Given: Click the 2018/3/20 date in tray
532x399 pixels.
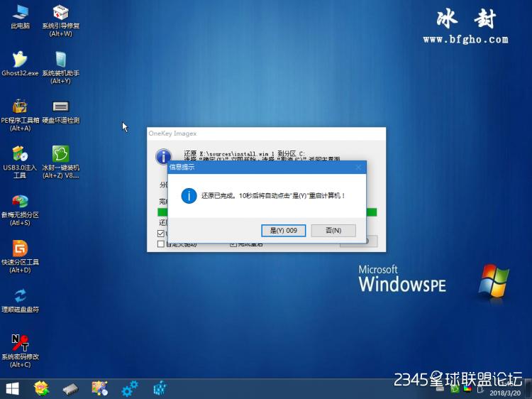Looking at the screenshot, I should pyautogui.click(x=505, y=393).
